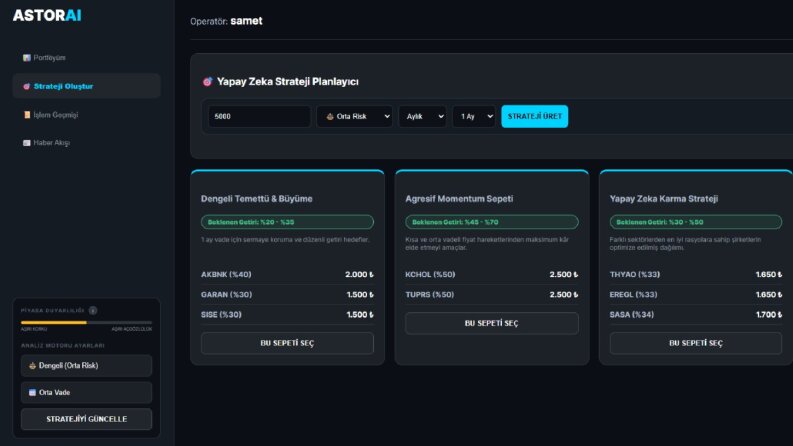Click the ASTORAI logo
The width and height of the screenshot is (793, 446).
[47, 16]
